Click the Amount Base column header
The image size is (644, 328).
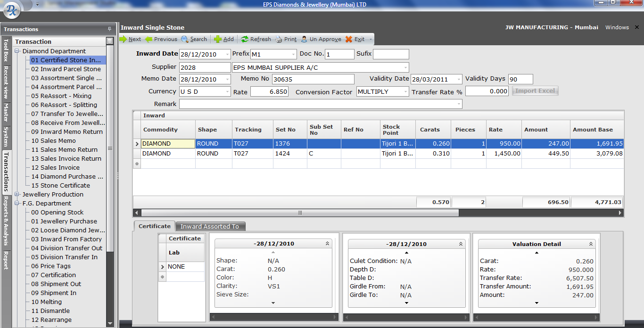point(597,130)
